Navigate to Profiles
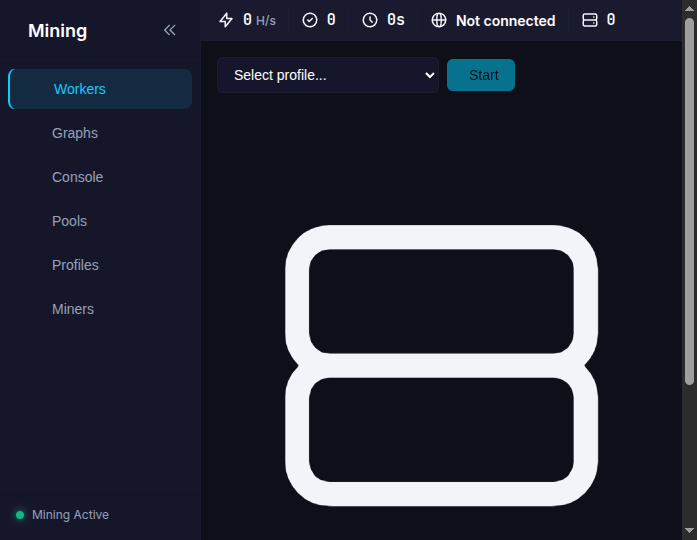 pyautogui.click(x=75, y=265)
